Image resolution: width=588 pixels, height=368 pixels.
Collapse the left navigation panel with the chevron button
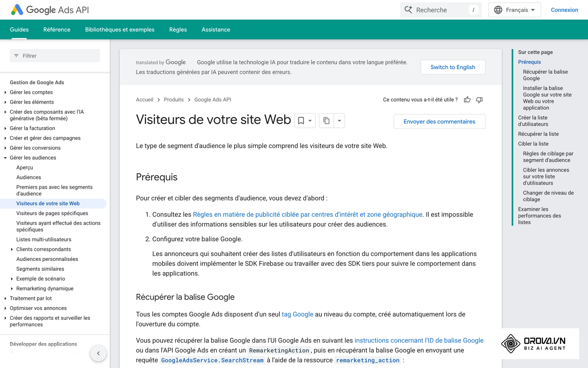[98, 353]
